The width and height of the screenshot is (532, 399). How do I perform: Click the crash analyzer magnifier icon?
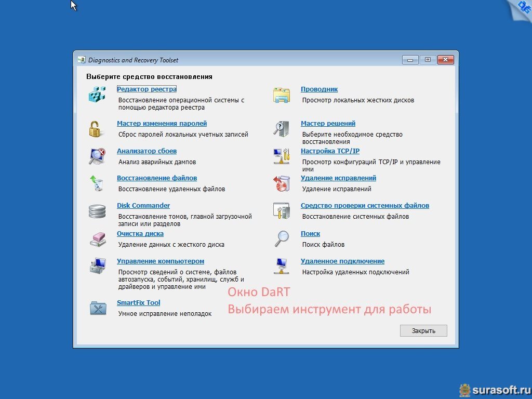[x=97, y=156]
